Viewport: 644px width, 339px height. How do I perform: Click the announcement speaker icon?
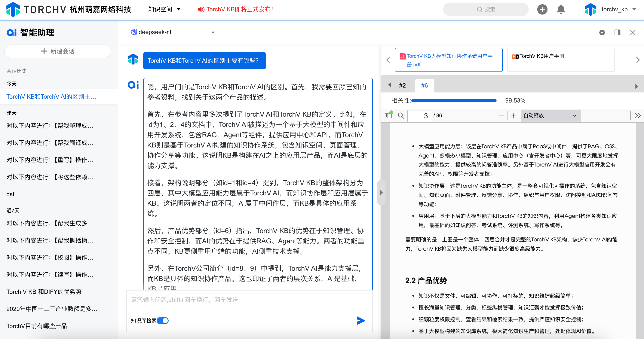coord(201,9)
